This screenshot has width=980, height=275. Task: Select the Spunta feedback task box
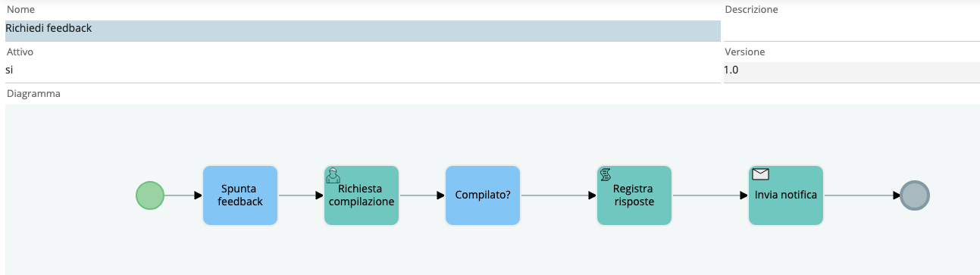coord(240,195)
